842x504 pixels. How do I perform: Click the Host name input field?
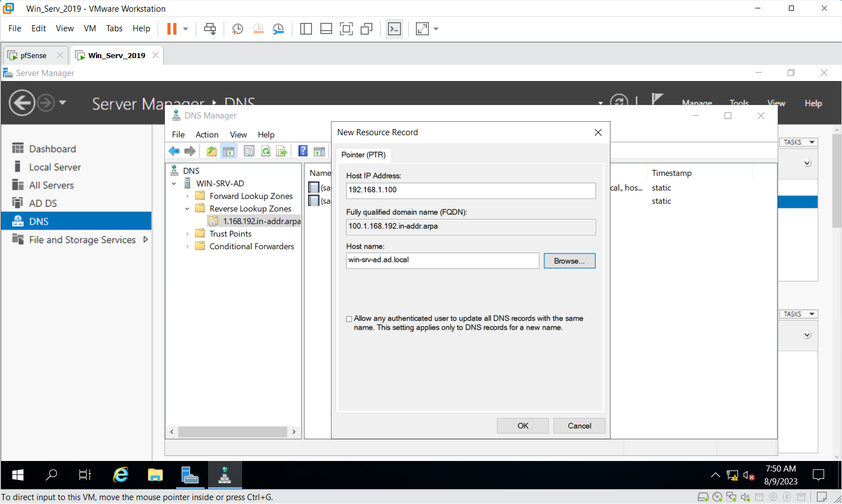coord(442,260)
